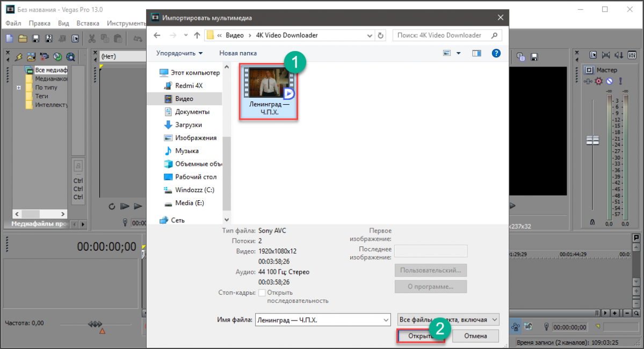Click the Mute icon on Master bus

pyautogui.click(x=610, y=81)
